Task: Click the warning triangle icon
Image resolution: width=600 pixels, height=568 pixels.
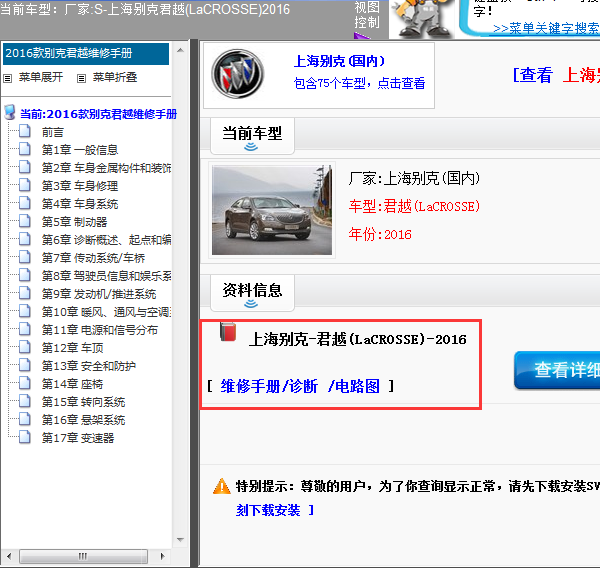Action: point(222,486)
